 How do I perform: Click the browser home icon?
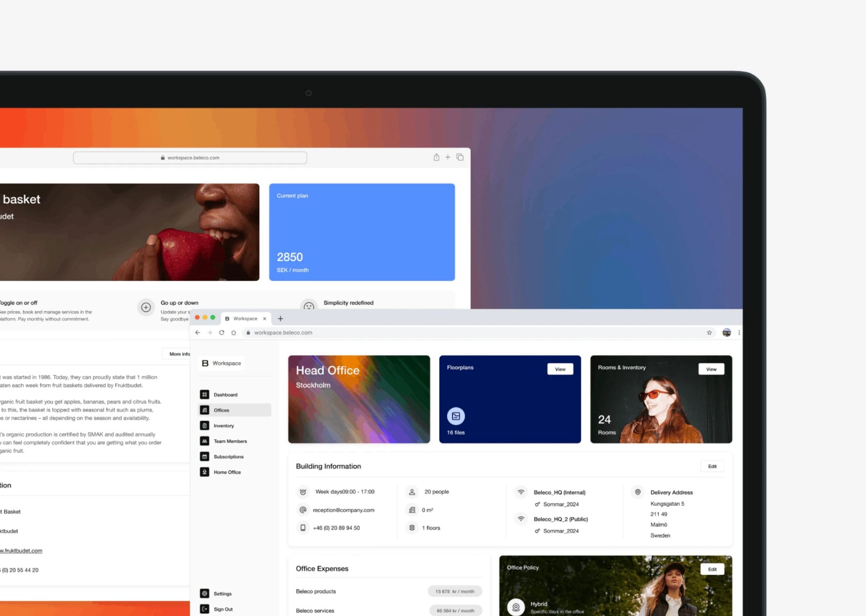click(233, 332)
